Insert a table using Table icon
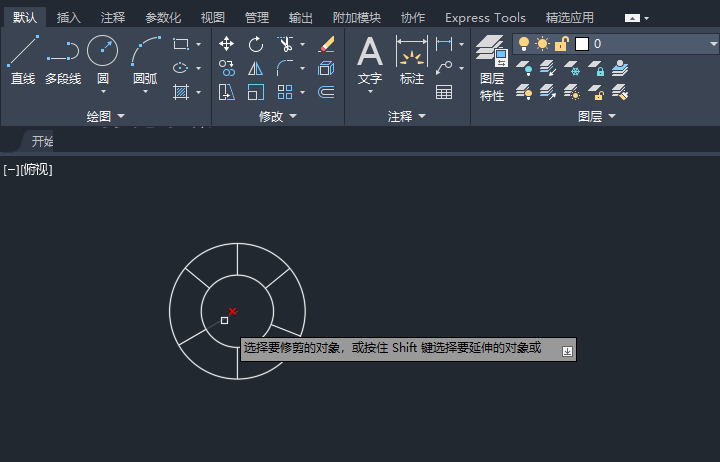The width and height of the screenshot is (720, 462). point(443,92)
